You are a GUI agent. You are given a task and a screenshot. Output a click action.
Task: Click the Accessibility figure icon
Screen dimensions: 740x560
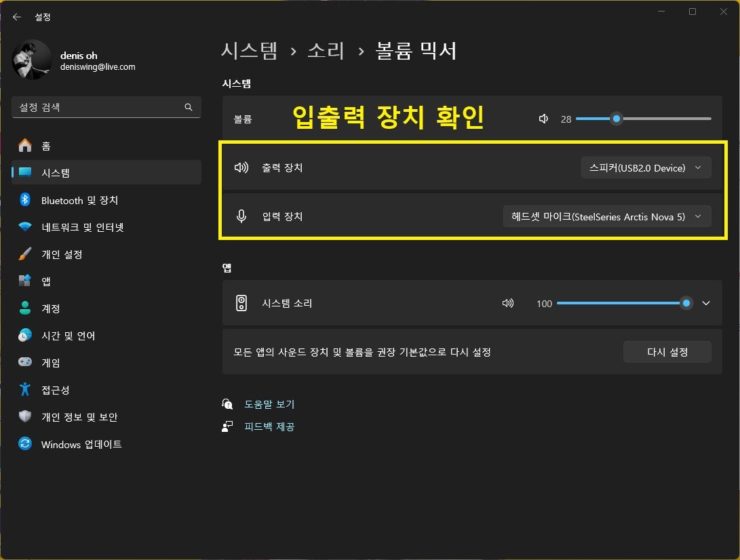25,389
